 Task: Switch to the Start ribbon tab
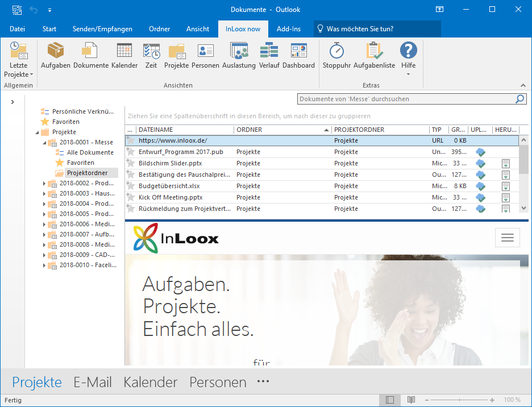click(49, 29)
